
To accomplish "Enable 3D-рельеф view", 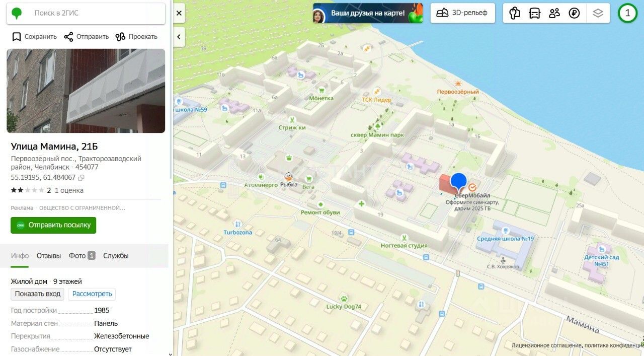I will point(462,13).
